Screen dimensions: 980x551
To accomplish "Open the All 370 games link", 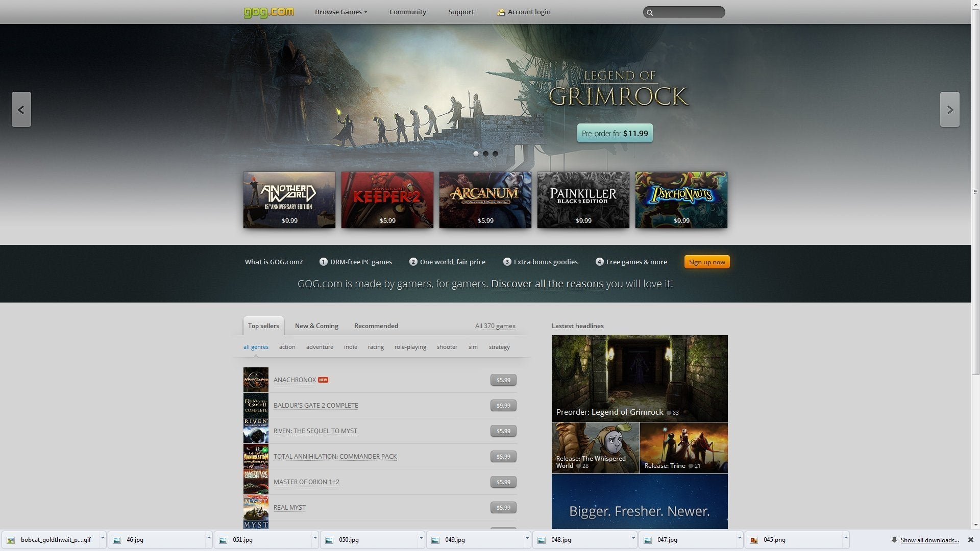I will tap(495, 325).
